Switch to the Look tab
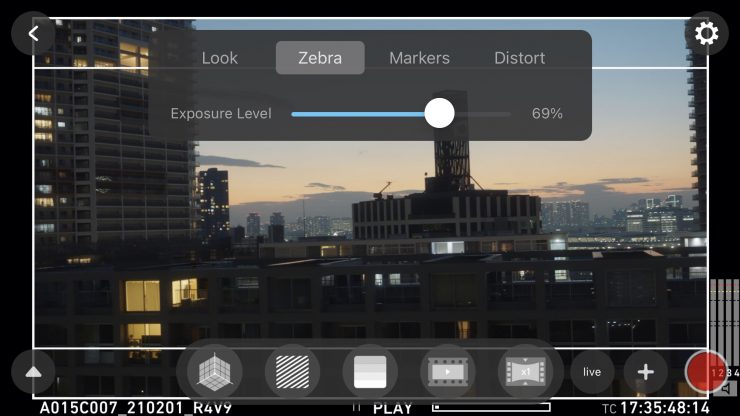This screenshot has width=740, height=416. click(x=220, y=58)
